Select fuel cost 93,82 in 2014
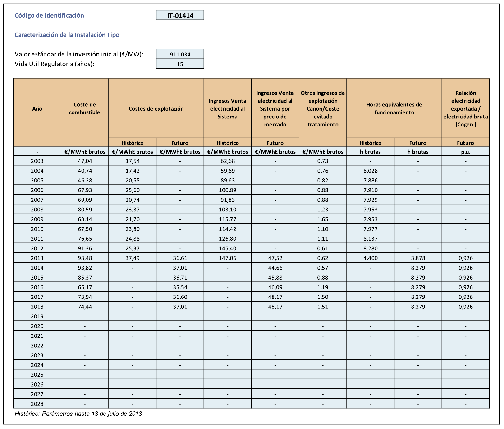The image size is (504, 429). pos(85,268)
